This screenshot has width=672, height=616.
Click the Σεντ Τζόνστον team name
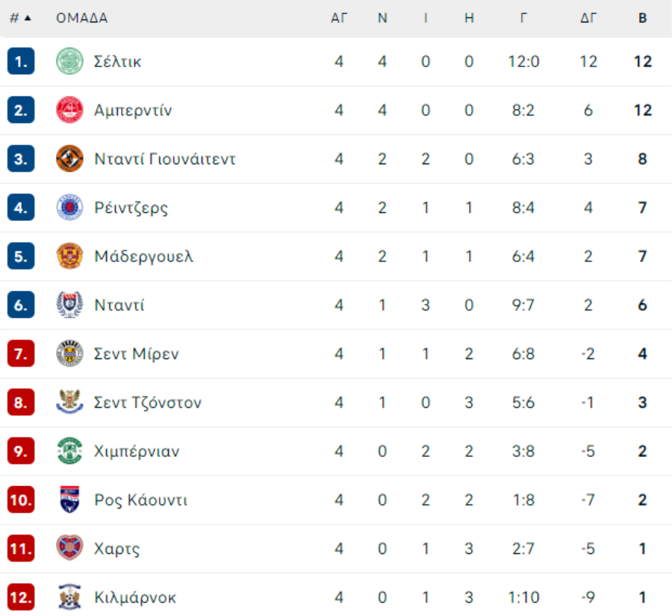click(147, 402)
